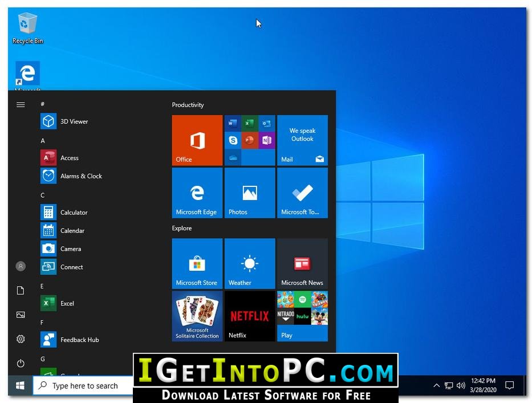Click the Windows Start button
Screen dimensions: 532x403
point(21,385)
